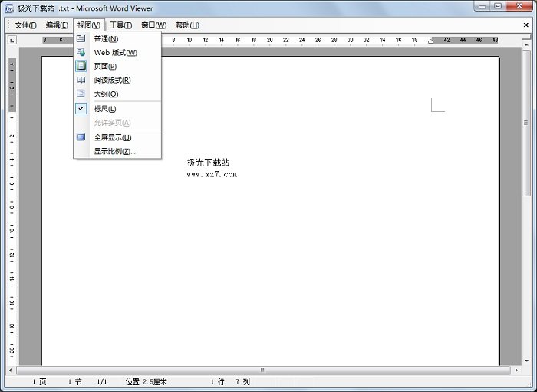The width and height of the screenshot is (537, 392).
Task: Click the status bar 7 列 entry
Action: [243, 382]
